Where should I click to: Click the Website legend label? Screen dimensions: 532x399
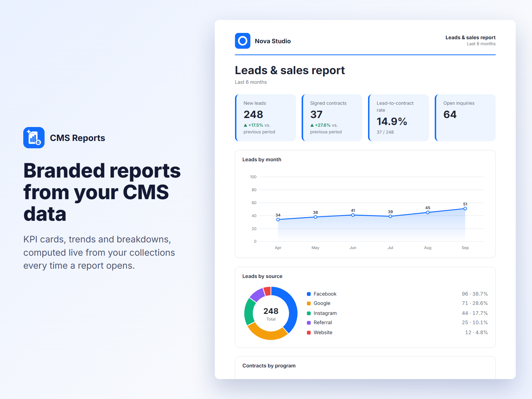click(x=323, y=332)
